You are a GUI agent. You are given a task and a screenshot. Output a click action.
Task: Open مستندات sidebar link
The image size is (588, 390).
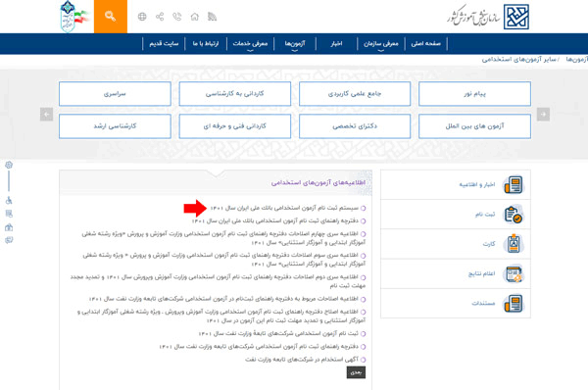pos(483,304)
